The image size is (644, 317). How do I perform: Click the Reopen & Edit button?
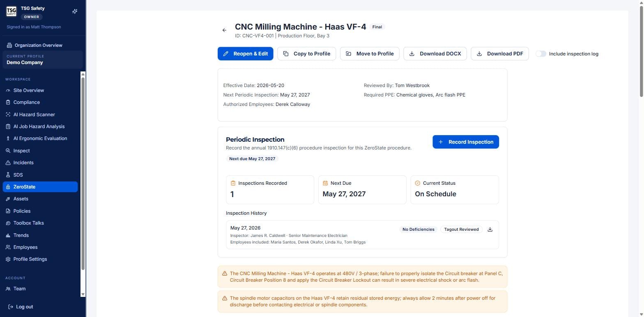tap(245, 54)
